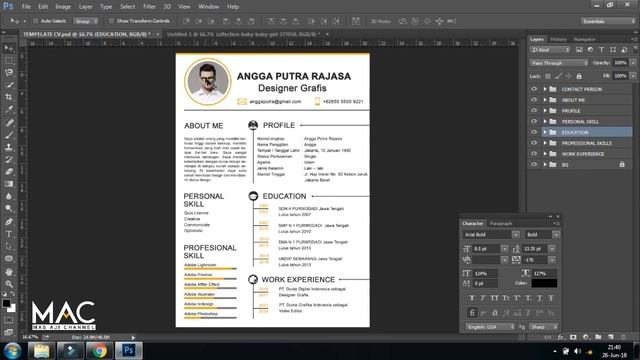Hide the EDUCATION layer group

coord(534,132)
